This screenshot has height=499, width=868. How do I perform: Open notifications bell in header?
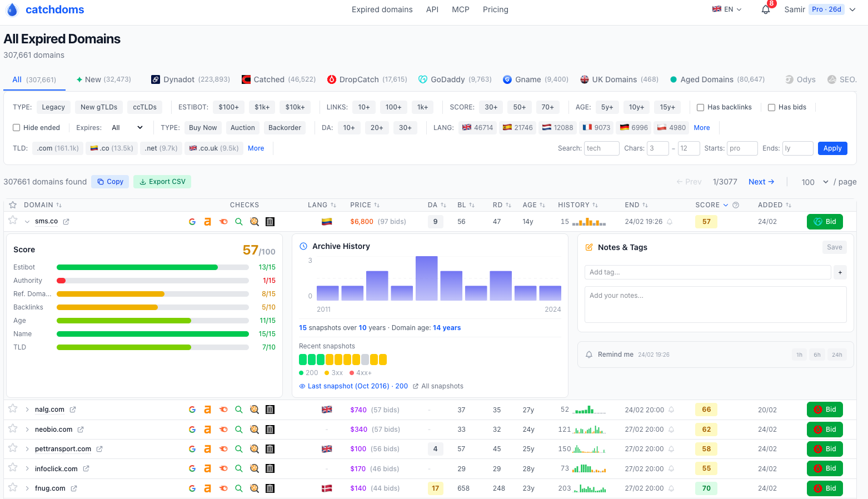click(766, 9)
